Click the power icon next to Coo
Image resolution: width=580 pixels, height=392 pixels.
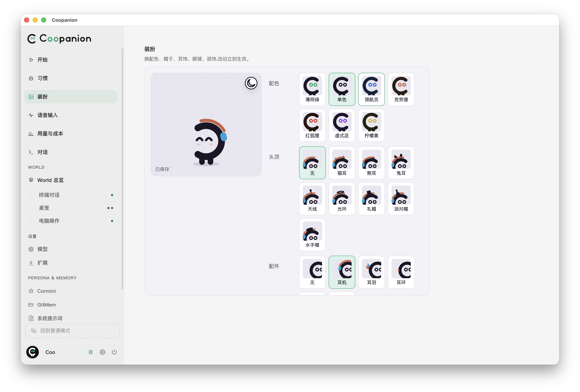(x=114, y=352)
